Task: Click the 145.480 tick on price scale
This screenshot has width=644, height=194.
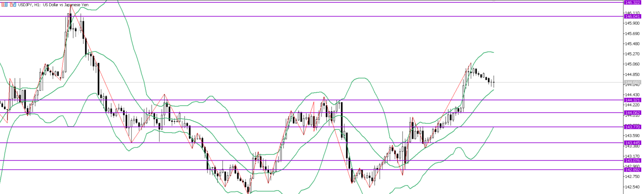Action: pos(632,44)
